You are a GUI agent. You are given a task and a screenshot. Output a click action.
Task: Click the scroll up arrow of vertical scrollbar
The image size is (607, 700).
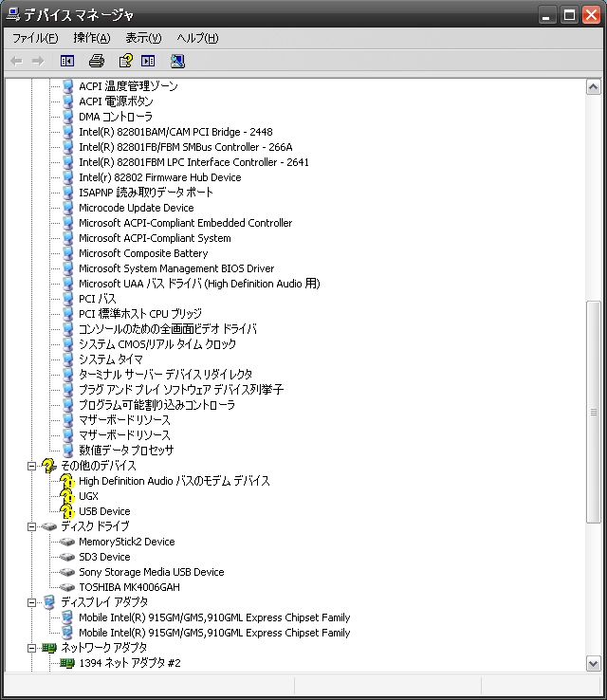coord(593,86)
